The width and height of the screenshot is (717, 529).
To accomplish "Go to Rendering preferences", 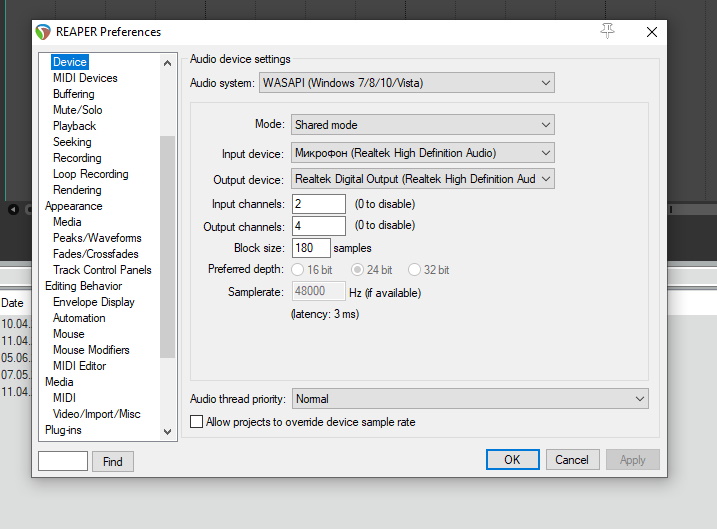I will [x=77, y=190].
